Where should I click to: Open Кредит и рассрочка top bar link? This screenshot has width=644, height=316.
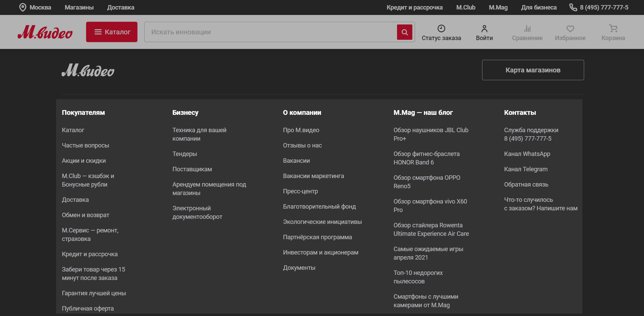pos(415,7)
